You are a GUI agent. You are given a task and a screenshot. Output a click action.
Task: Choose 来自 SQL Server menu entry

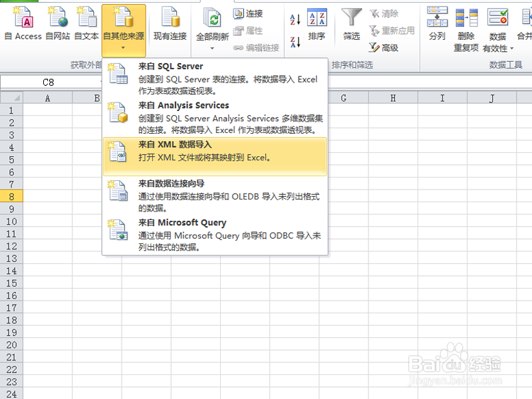tap(215, 78)
